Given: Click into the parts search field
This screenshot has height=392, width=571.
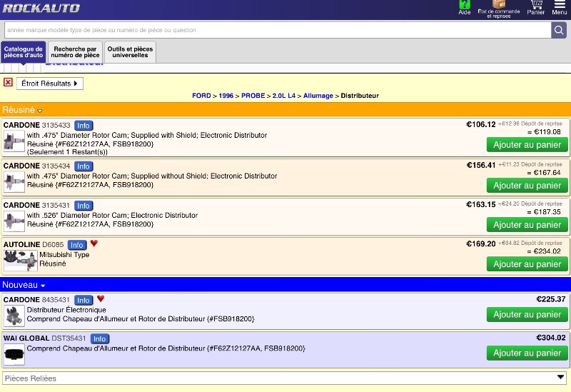Looking at the screenshot, I should coord(277,30).
